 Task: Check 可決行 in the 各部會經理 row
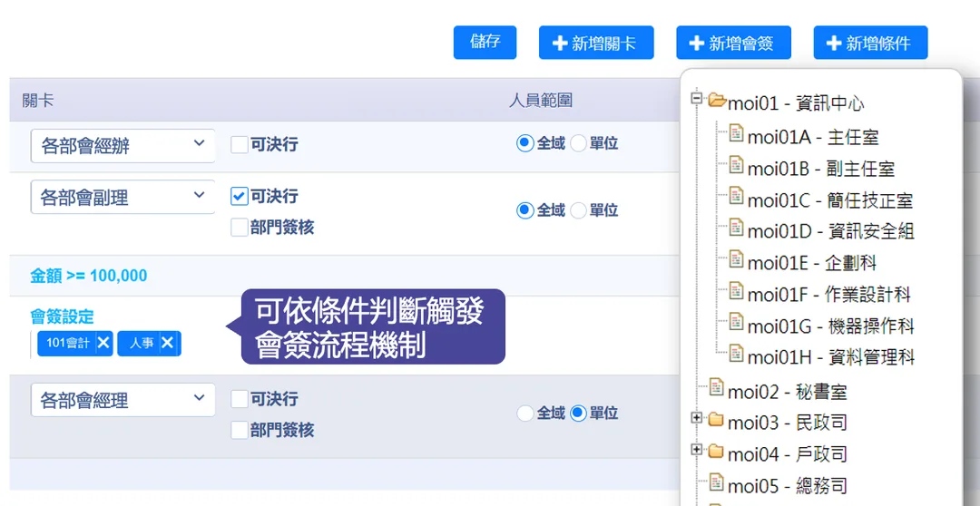pyautogui.click(x=240, y=399)
